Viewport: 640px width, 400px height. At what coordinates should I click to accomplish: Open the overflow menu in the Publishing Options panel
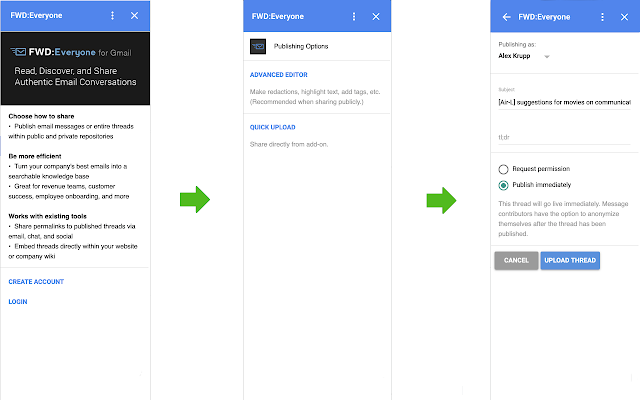(x=354, y=16)
